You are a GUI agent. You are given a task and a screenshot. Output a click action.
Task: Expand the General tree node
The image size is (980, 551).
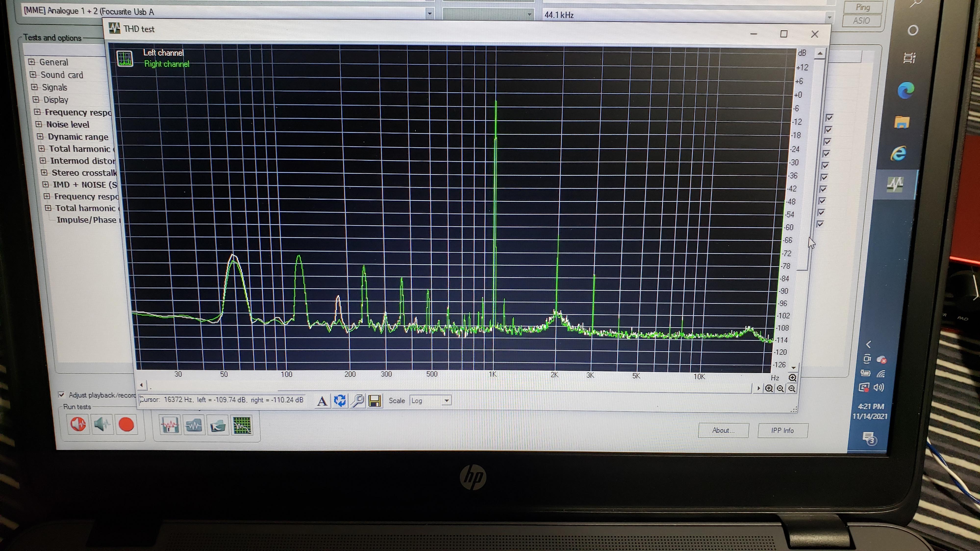[x=31, y=61]
